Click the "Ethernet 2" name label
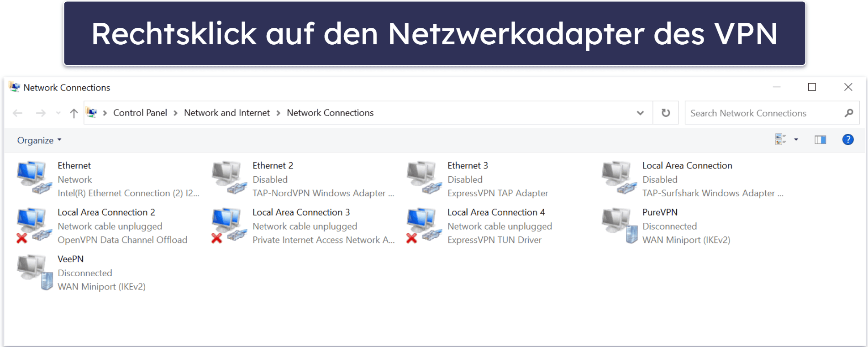Viewport: 868px width, 347px height. 273,166
